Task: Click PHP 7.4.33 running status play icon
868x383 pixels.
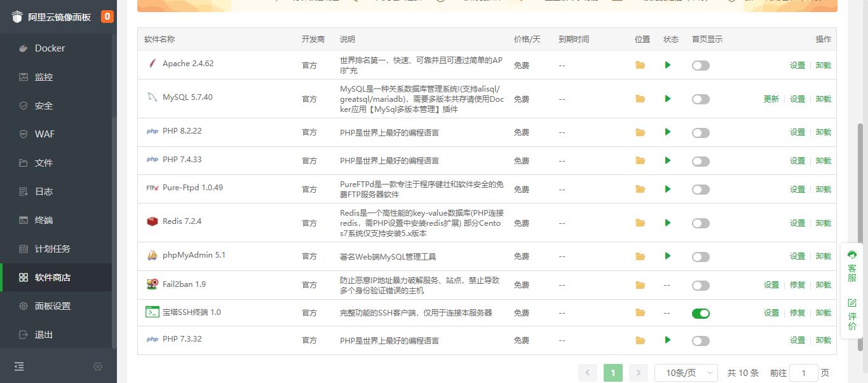Action: [667, 160]
